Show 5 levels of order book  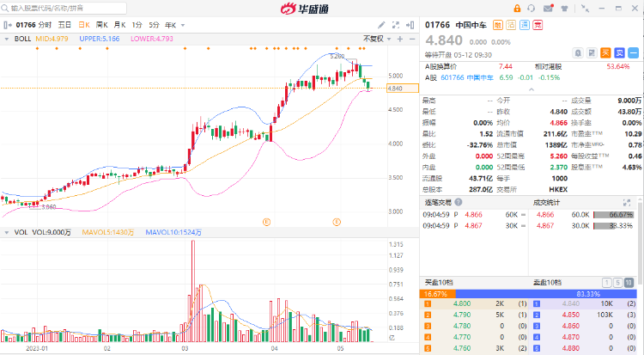pyautogui.click(x=617, y=283)
